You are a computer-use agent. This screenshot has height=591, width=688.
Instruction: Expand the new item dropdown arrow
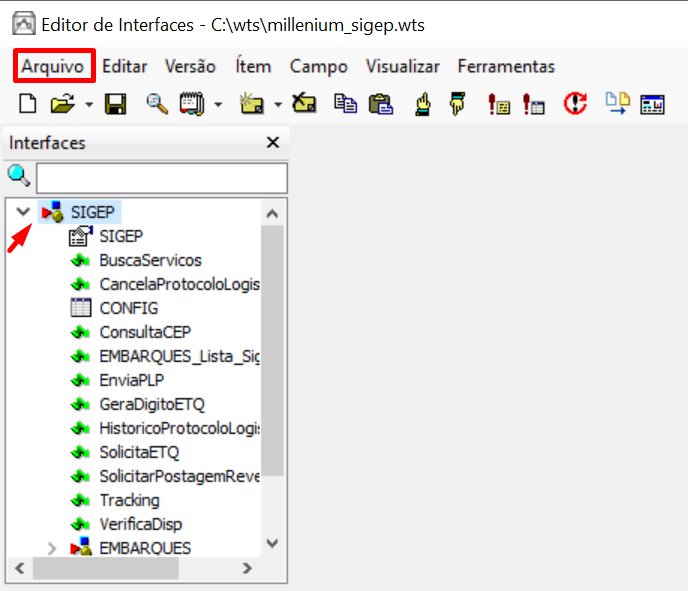[x=278, y=104]
